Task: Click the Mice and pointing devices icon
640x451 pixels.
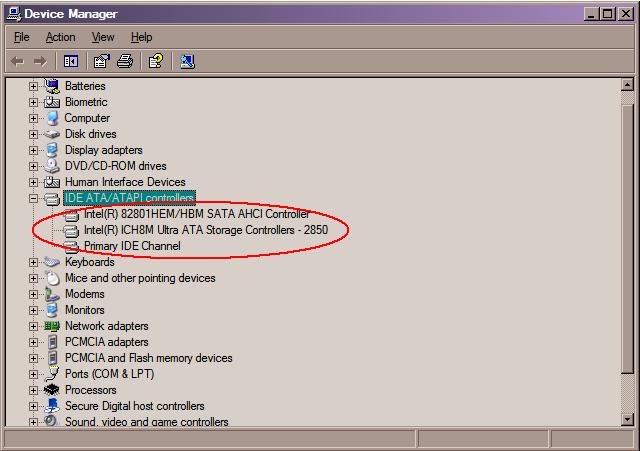Action: click(52, 278)
